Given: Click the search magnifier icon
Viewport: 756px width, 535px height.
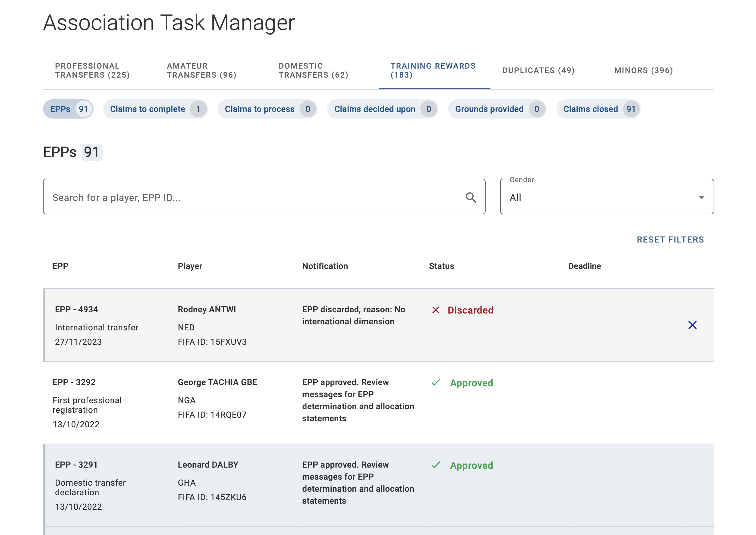Looking at the screenshot, I should (x=471, y=197).
